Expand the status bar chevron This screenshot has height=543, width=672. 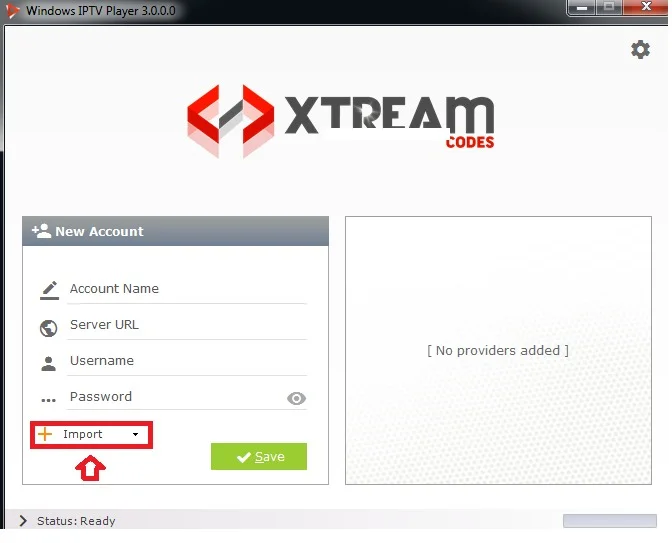23,520
